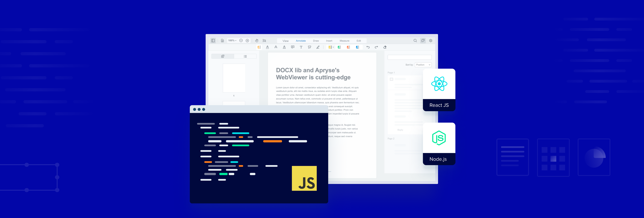
Task: Check the first comment checkbox
Action: pyautogui.click(x=391, y=79)
